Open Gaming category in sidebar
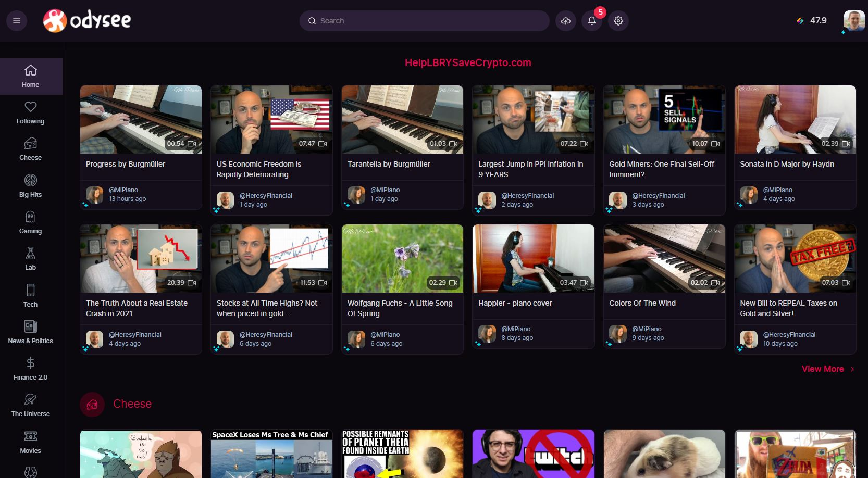 click(x=31, y=223)
